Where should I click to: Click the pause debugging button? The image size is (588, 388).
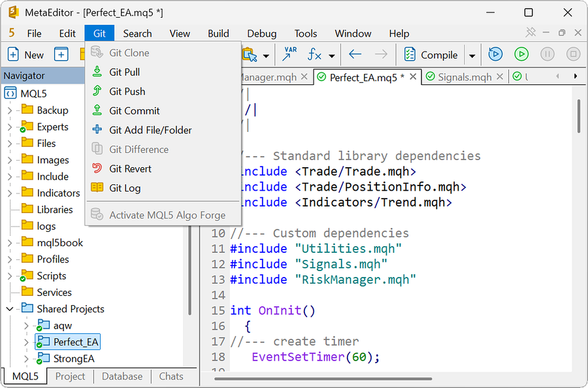click(x=547, y=54)
